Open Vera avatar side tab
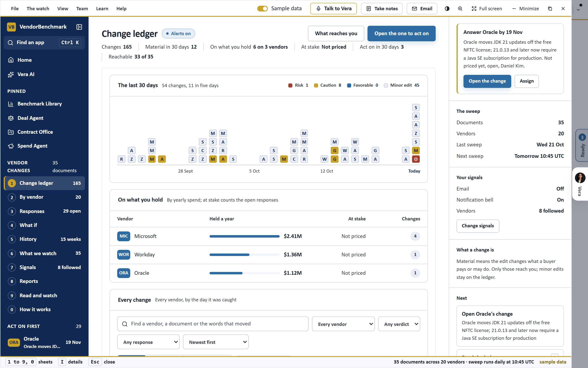Viewport: 588px width, 368px height. click(580, 184)
